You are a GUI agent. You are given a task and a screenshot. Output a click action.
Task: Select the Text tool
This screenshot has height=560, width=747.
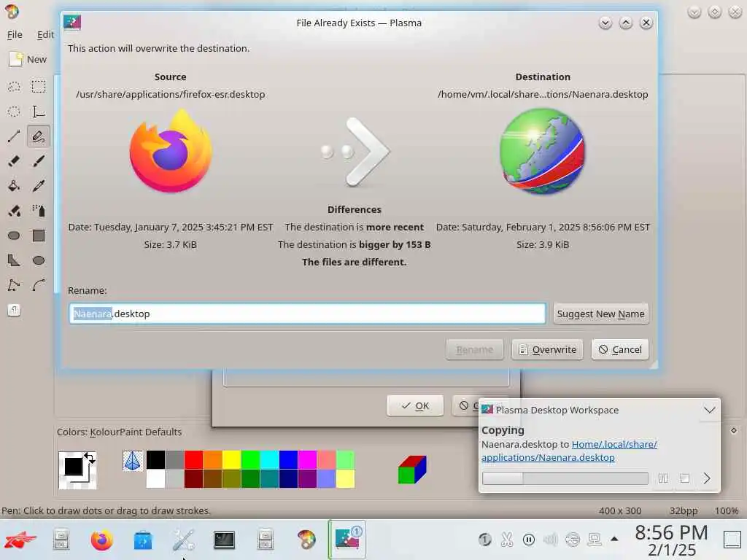[x=39, y=112]
